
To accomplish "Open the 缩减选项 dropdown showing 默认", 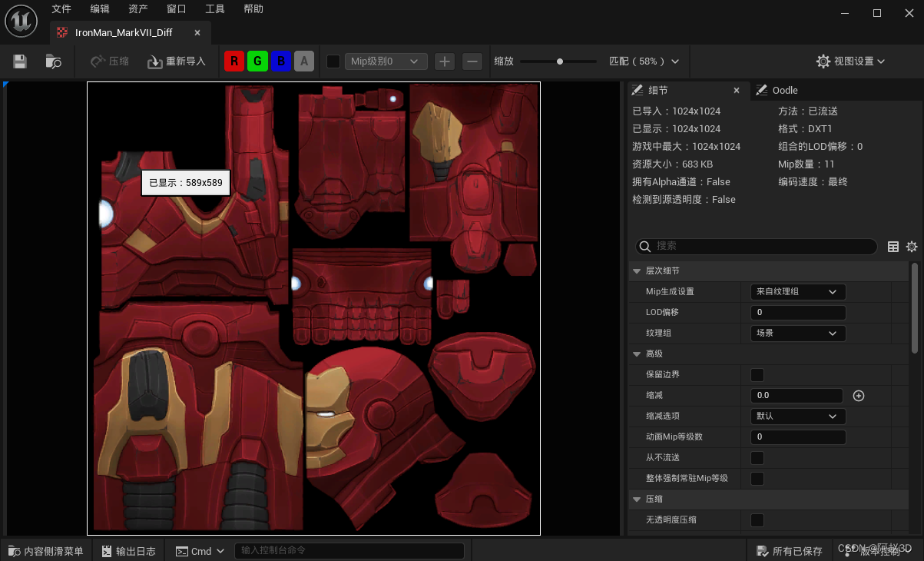I will click(797, 417).
